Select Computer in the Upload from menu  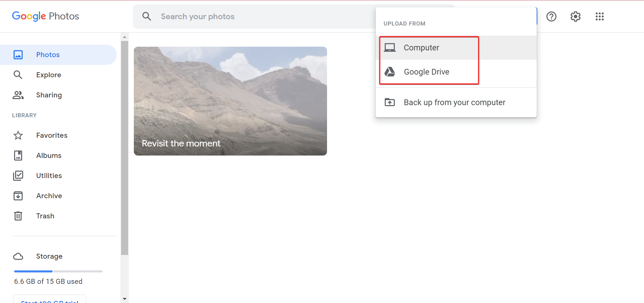tap(456, 48)
